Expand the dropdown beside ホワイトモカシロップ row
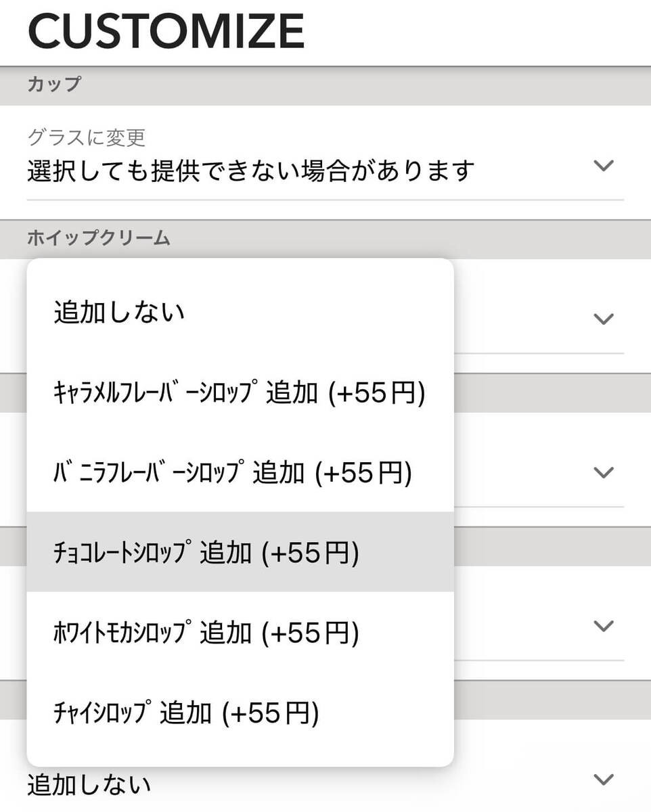 click(x=603, y=626)
